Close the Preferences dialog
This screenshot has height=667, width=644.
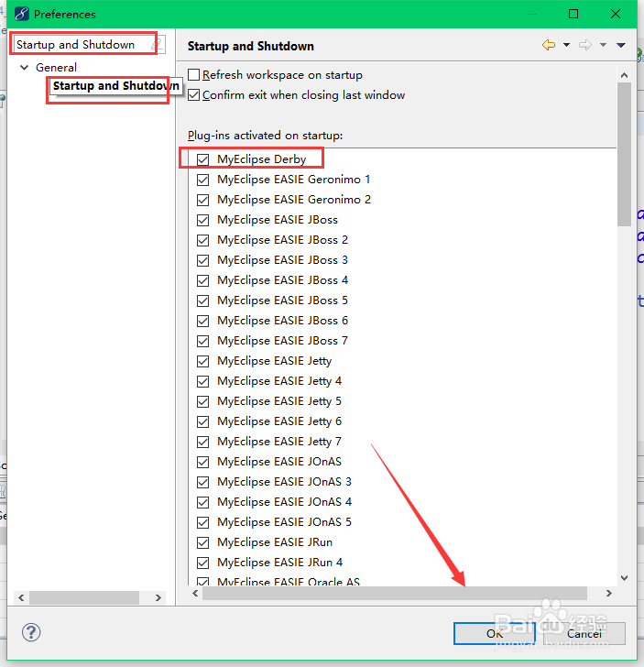coord(615,14)
